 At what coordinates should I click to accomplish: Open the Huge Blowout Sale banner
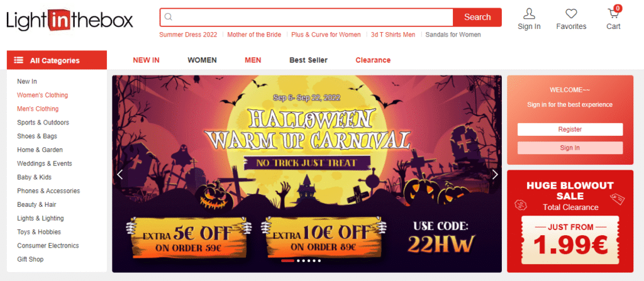pyautogui.click(x=570, y=221)
